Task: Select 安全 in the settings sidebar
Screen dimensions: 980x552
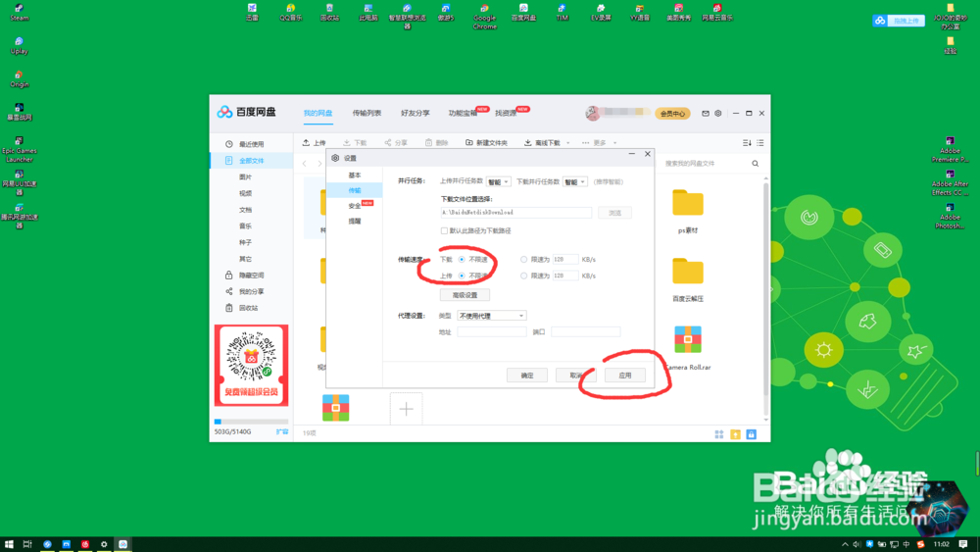Action: [x=355, y=206]
